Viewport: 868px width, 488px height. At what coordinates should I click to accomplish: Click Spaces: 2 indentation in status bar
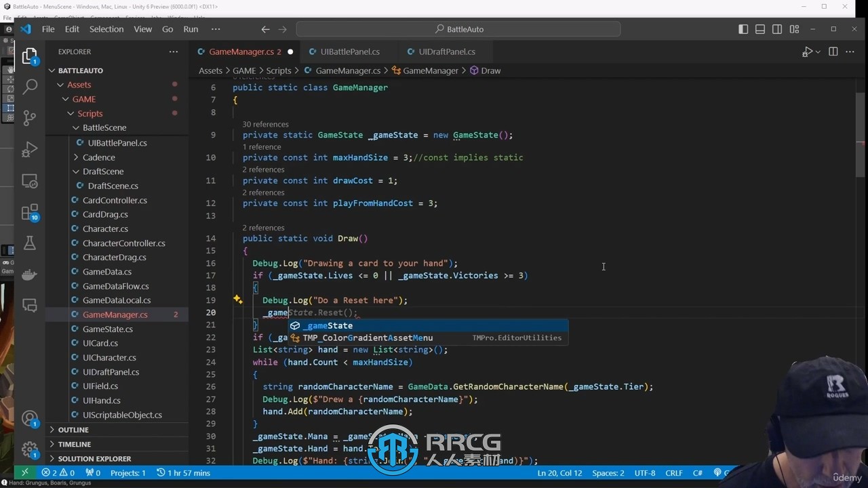click(x=608, y=472)
